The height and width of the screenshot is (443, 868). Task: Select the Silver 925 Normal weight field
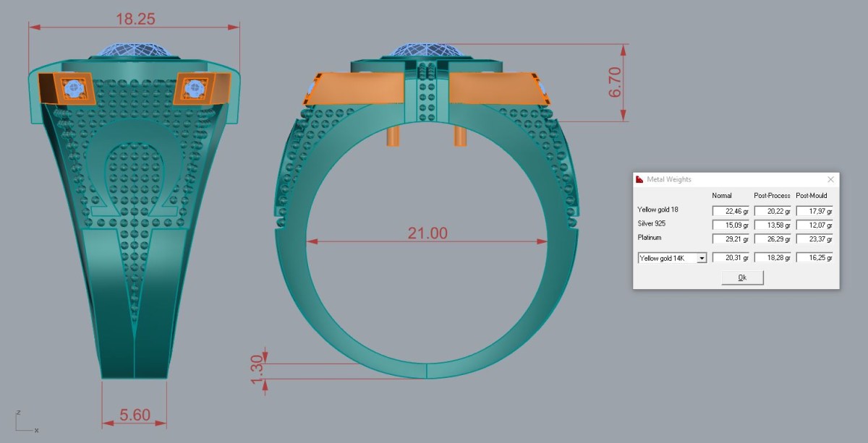[x=731, y=225]
